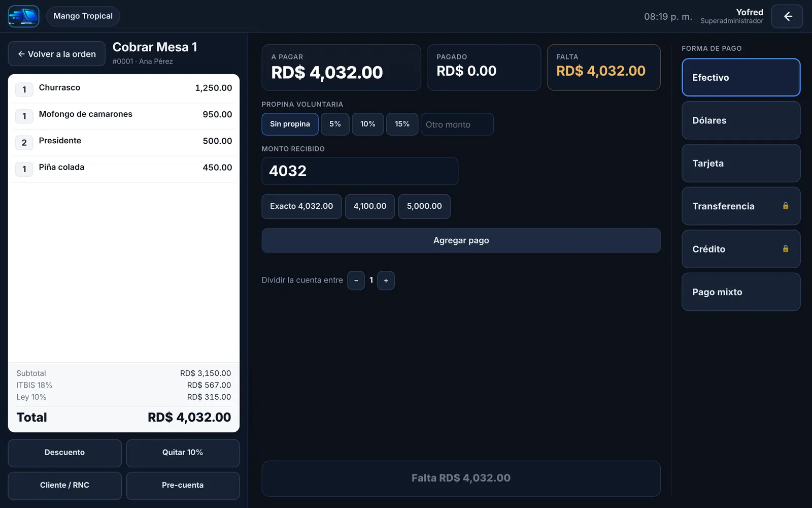
Task: Click the Otro monto tip field
Action: 457,124
